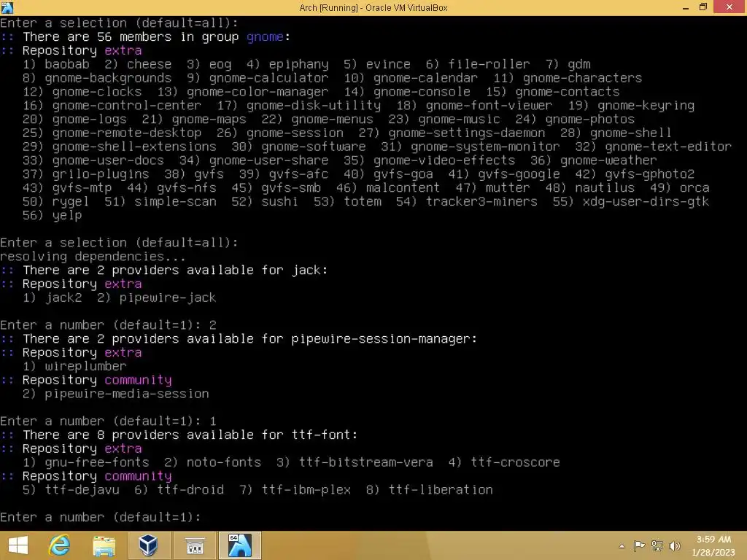This screenshot has height=560, width=747.
Task: Open network status icon in system tray
Action: coord(657,545)
